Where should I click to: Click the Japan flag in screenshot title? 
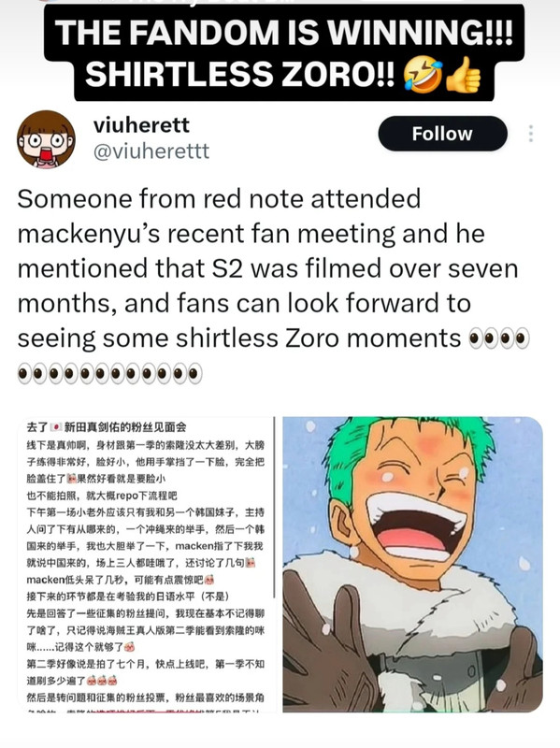tap(56, 426)
